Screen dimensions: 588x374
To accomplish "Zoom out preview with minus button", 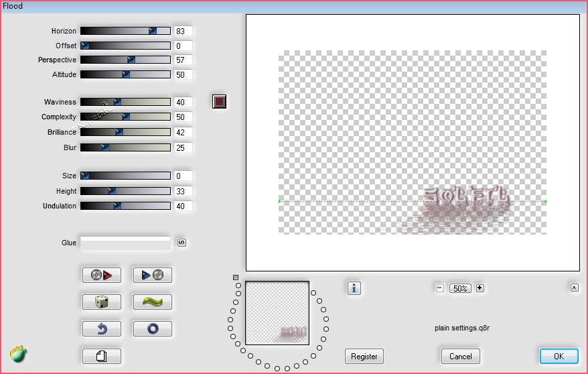I will (440, 288).
